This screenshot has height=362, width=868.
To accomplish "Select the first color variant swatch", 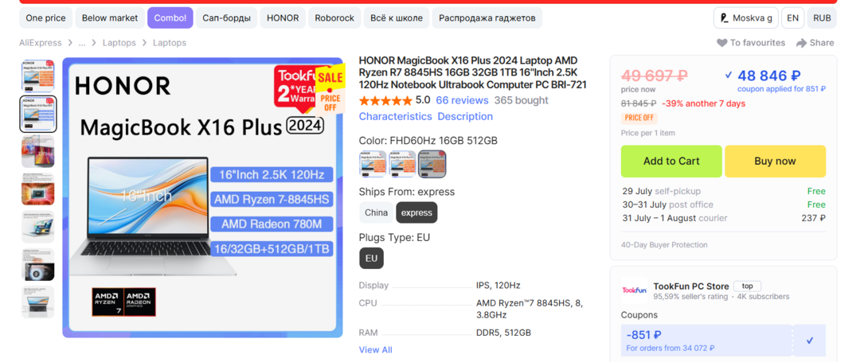I will (x=372, y=163).
